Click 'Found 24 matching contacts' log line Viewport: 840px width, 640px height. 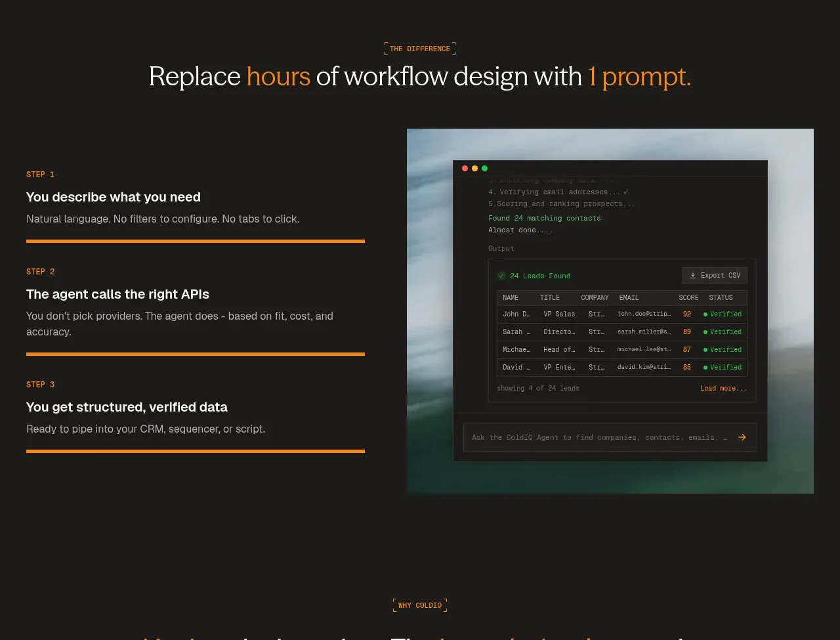click(x=544, y=218)
